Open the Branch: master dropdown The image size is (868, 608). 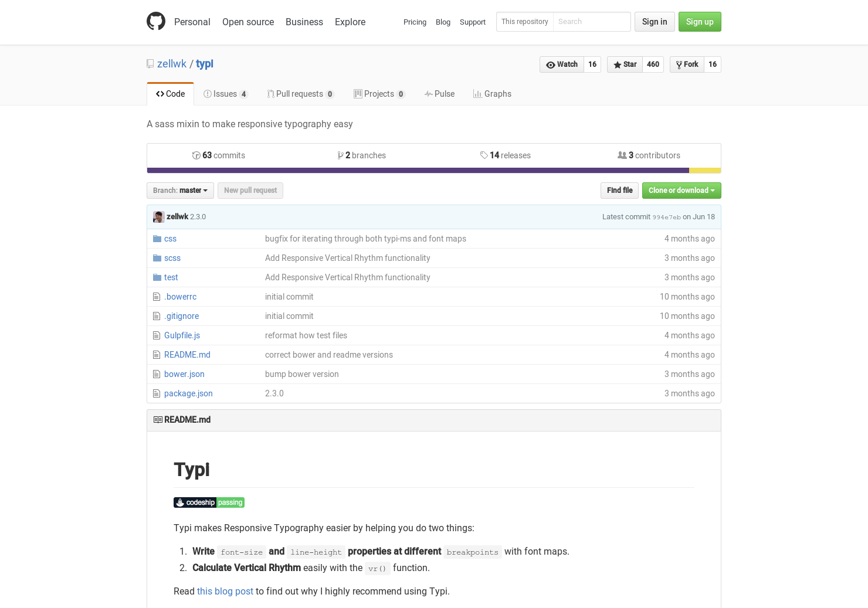180,191
